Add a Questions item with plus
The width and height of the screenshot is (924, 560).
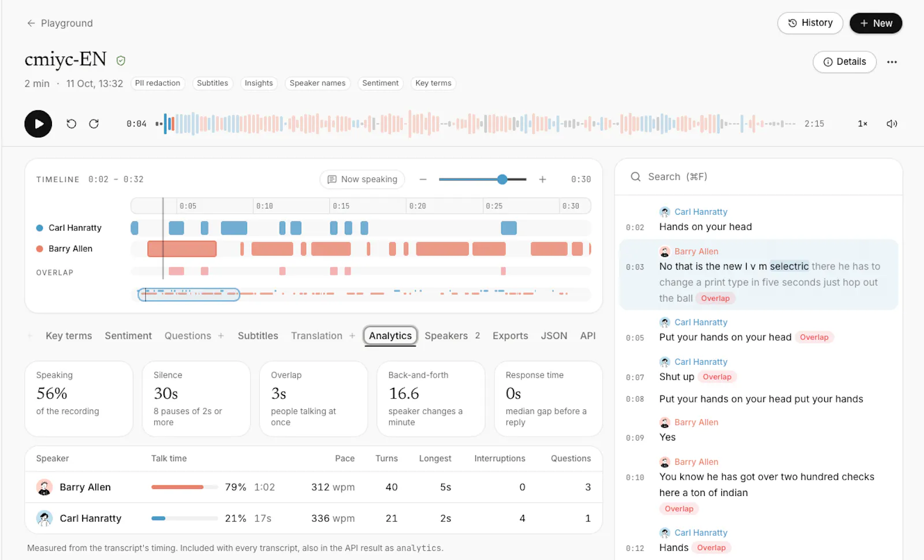click(221, 336)
